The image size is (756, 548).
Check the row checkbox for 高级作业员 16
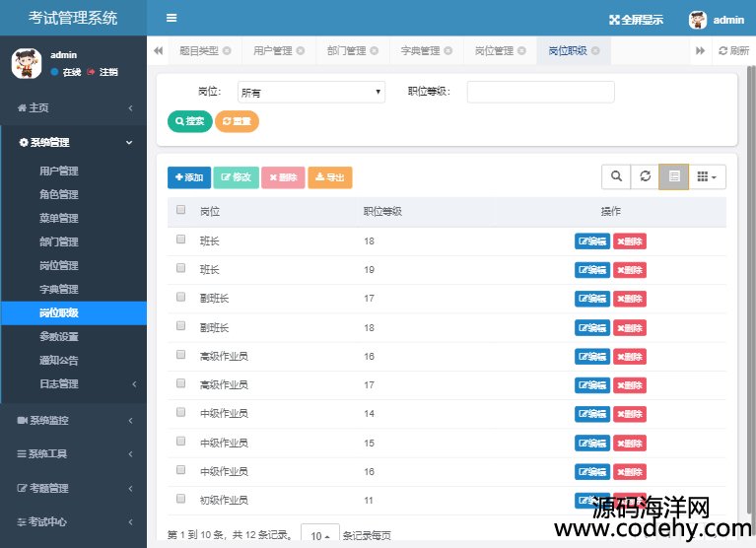point(180,355)
